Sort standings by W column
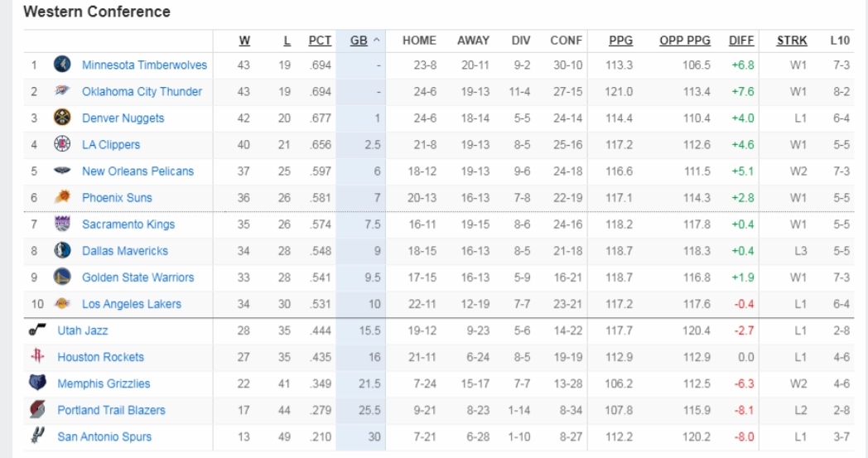The image size is (868, 458). (x=245, y=40)
